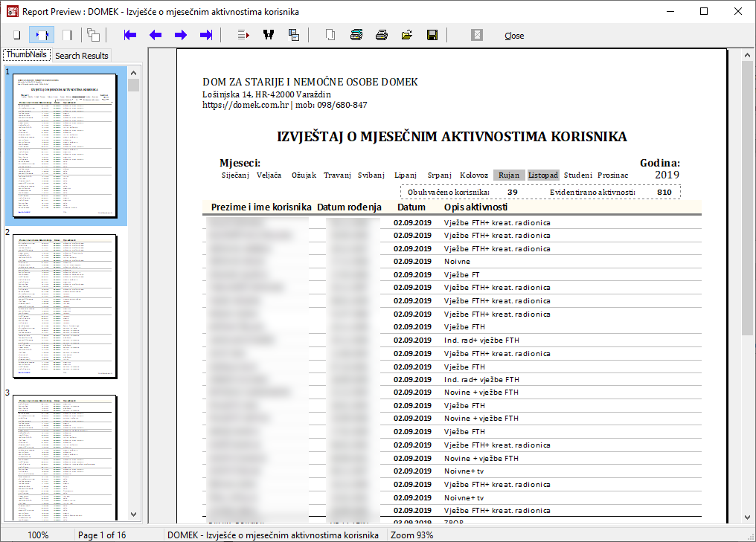Open a report file with folder icon
The image size is (756, 542).
(407, 35)
